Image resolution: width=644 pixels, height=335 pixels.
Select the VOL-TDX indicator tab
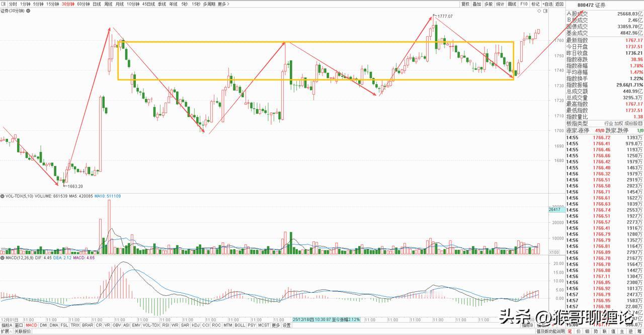coord(151,325)
